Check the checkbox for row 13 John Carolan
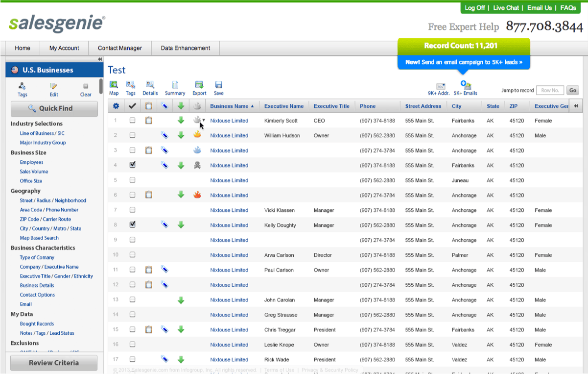Image resolution: width=588 pixels, height=374 pixels. (x=132, y=299)
